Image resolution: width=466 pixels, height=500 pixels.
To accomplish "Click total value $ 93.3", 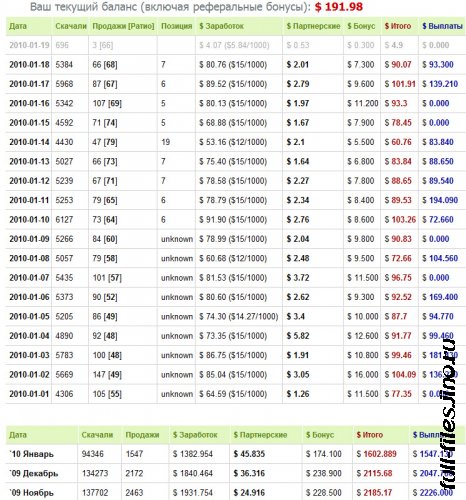I will pos(396,103).
